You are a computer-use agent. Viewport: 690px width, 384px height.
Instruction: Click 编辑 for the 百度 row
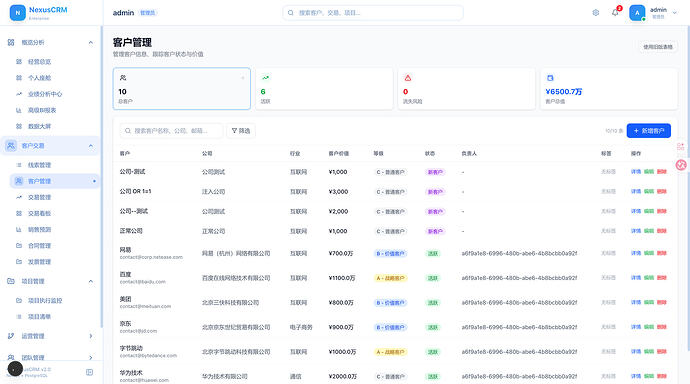click(x=649, y=278)
